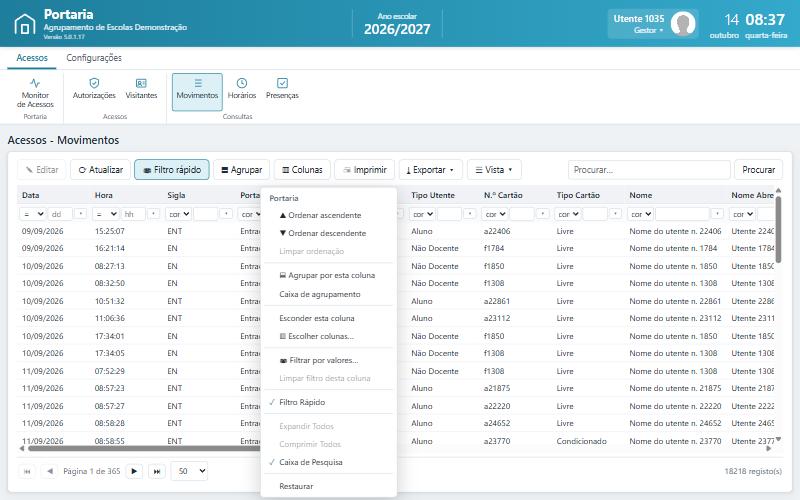Image resolution: width=800 pixels, height=500 pixels.
Task: Open the Autorizações section
Action: [94, 89]
